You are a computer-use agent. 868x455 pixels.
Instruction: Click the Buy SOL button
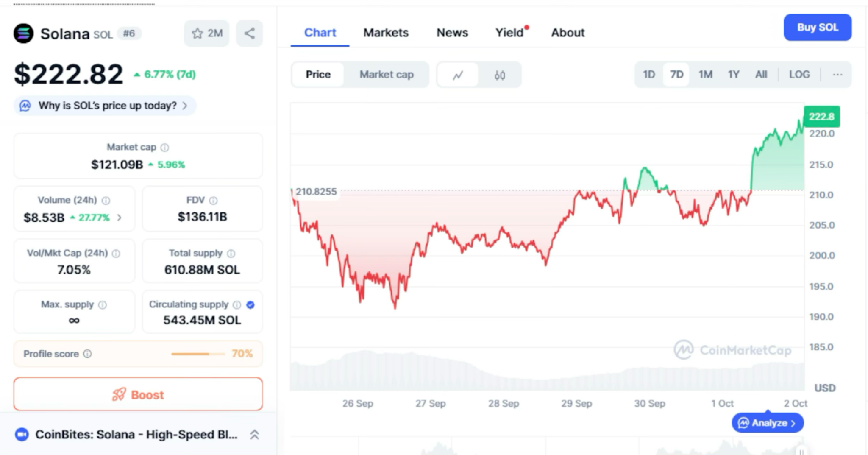(817, 28)
